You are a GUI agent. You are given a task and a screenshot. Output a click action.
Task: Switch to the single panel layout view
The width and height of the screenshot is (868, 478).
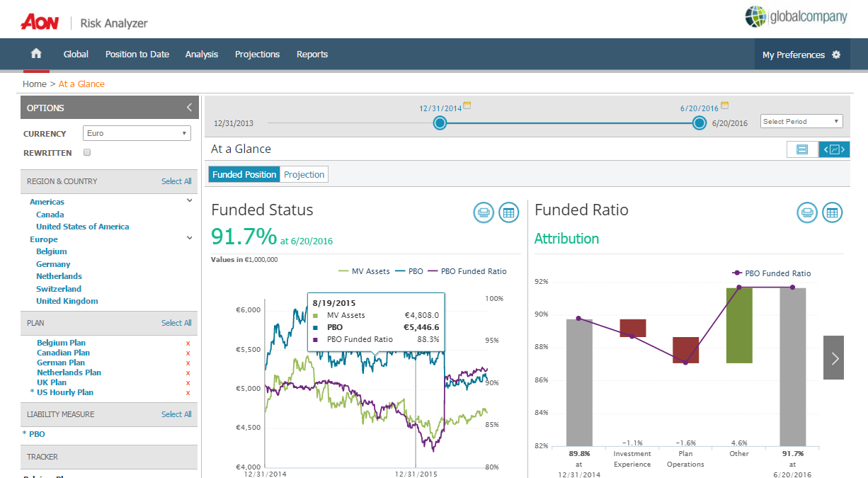802,149
